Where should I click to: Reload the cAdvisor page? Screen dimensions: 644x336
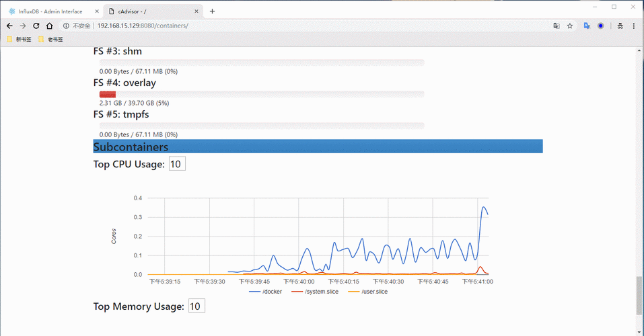click(x=36, y=26)
